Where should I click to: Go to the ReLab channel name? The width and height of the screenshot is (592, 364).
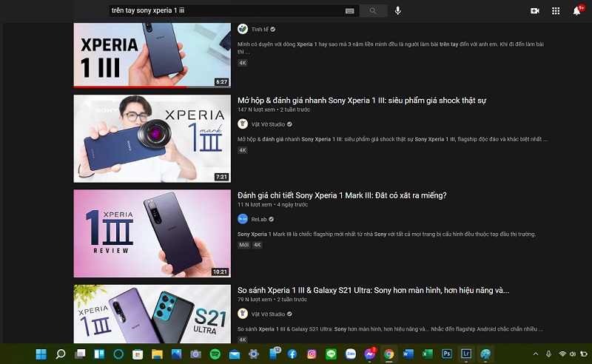click(x=259, y=220)
